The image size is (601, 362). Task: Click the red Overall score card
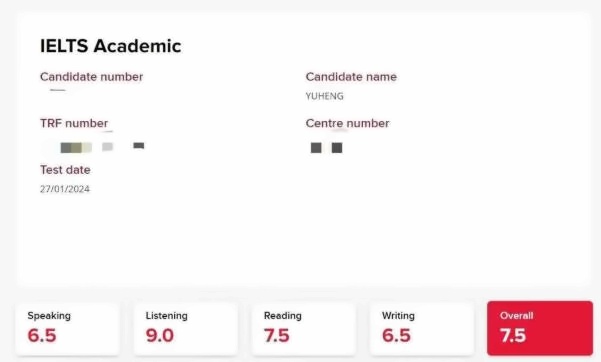[x=540, y=328]
